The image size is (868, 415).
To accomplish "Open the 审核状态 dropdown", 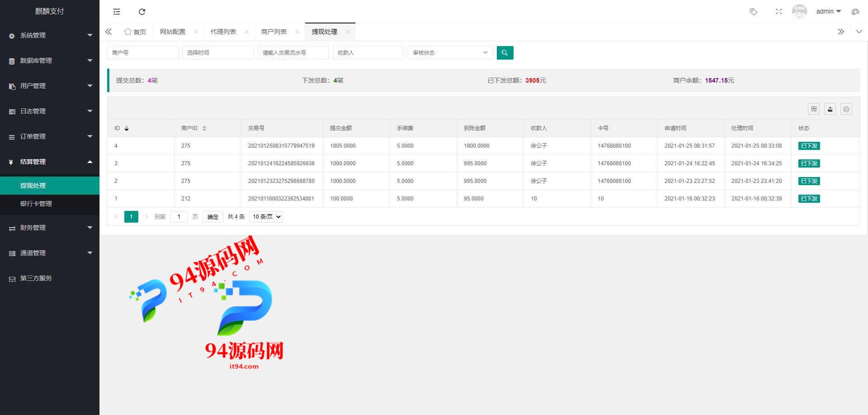I will (450, 53).
